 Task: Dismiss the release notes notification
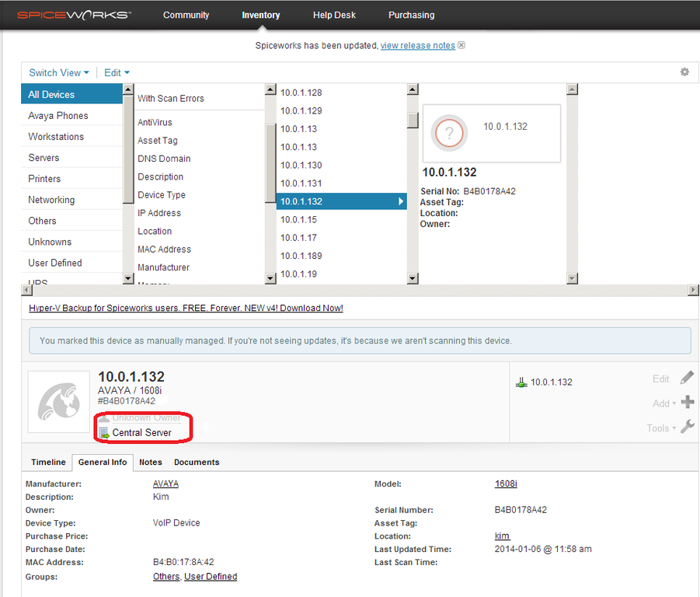[x=460, y=45]
